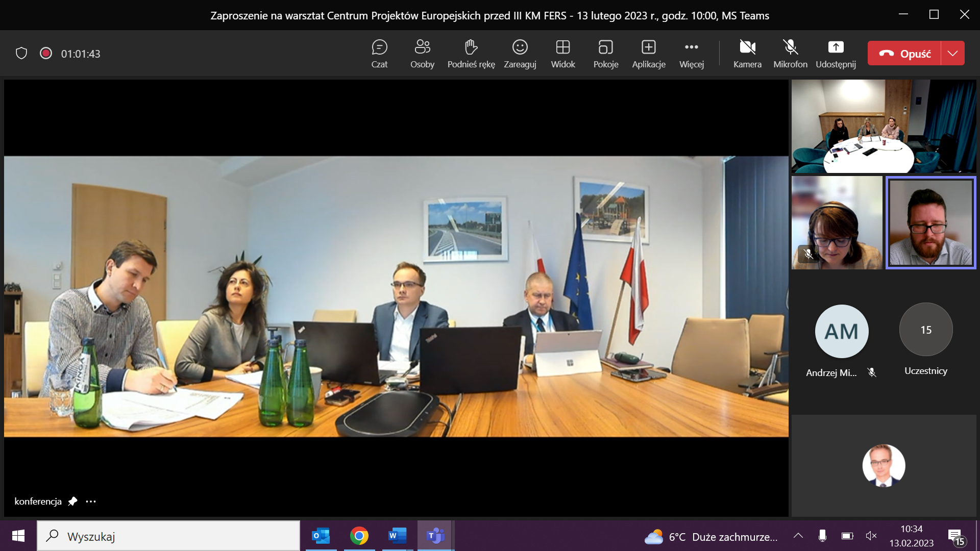
Task: Unpin the konferencja video with pin icon
Action: pyautogui.click(x=72, y=502)
